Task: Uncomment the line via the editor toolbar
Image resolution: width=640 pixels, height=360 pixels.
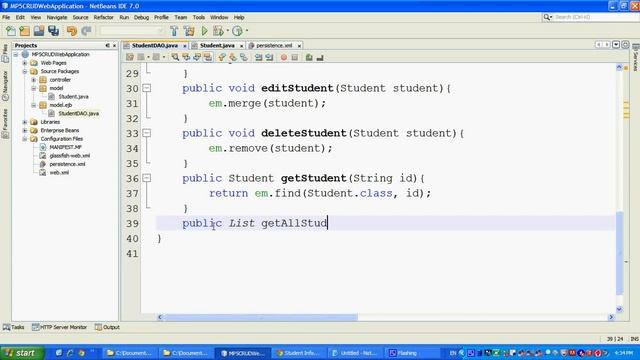Action: (320, 58)
